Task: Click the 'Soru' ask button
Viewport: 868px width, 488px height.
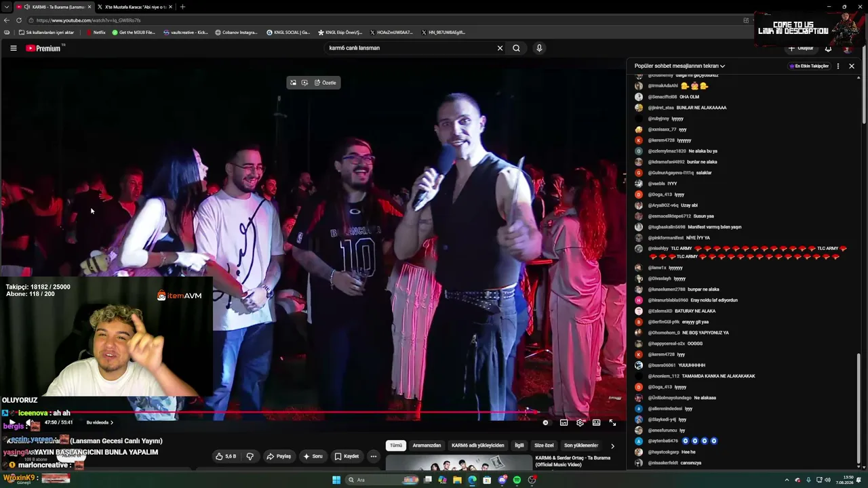Action: (x=313, y=456)
